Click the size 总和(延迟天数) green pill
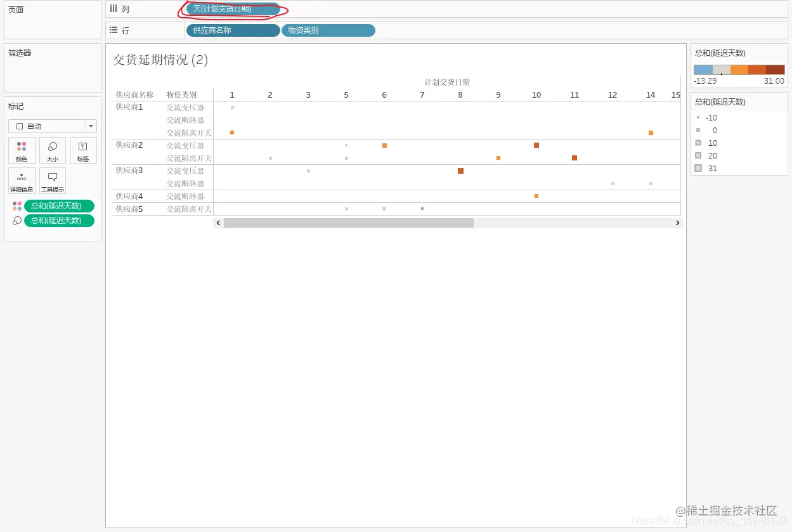 point(59,221)
